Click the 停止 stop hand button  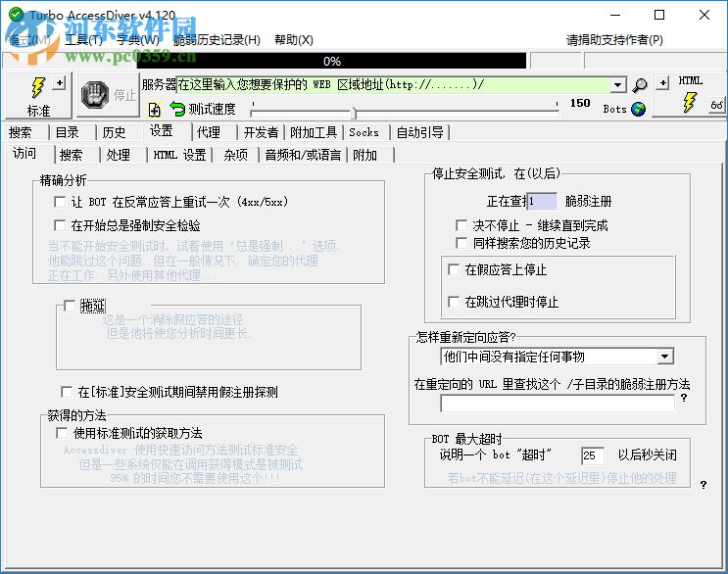108,95
